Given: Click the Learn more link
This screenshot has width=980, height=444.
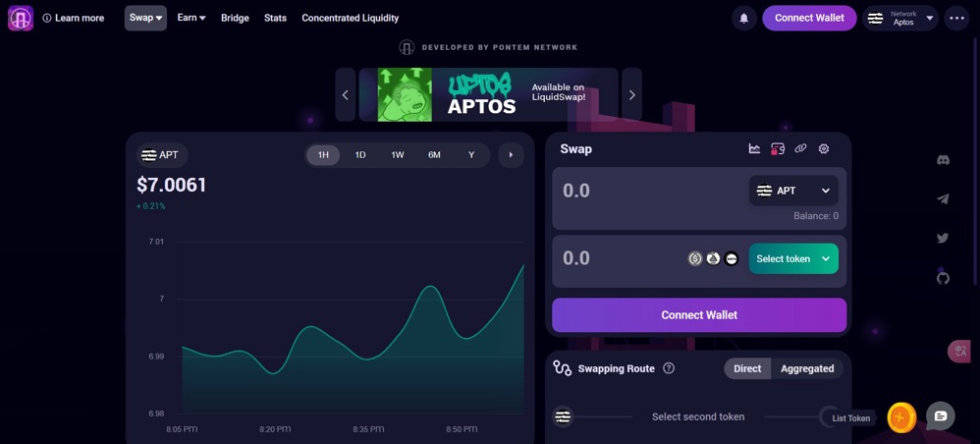Looking at the screenshot, I should [80, 18].
